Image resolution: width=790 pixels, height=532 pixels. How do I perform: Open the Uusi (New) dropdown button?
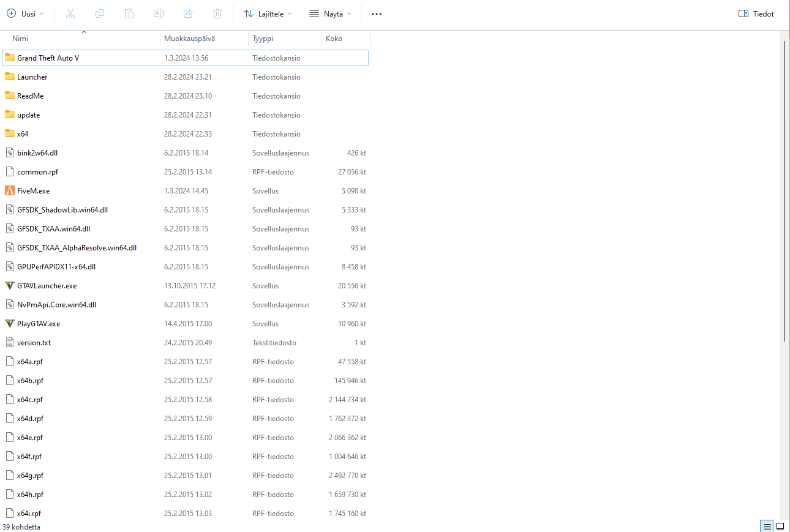tap(25, 13)
